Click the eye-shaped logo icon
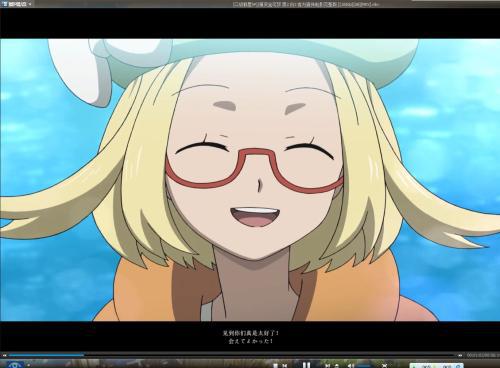Screen dimensions: 500x368 (14, 365)
